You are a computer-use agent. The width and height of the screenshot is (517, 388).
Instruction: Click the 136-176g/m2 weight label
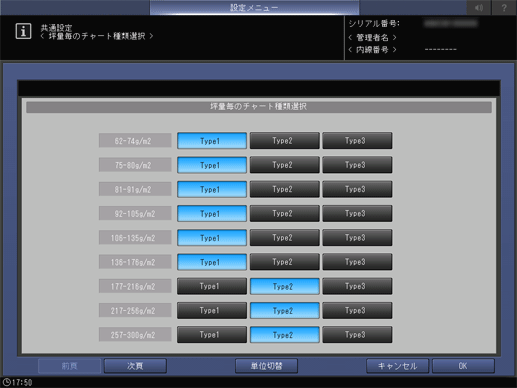click(135, 262)
